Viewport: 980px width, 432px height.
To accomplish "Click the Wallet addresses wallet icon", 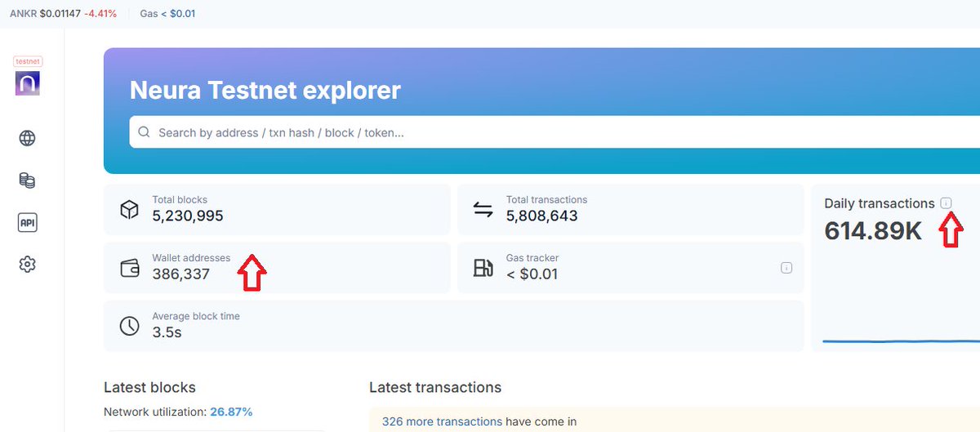I will pos(129,268).
